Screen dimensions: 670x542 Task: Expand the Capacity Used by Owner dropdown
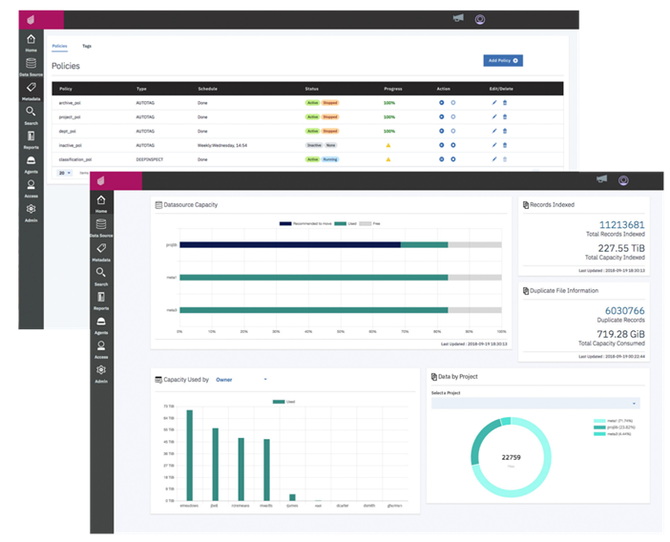pos(241,380)
